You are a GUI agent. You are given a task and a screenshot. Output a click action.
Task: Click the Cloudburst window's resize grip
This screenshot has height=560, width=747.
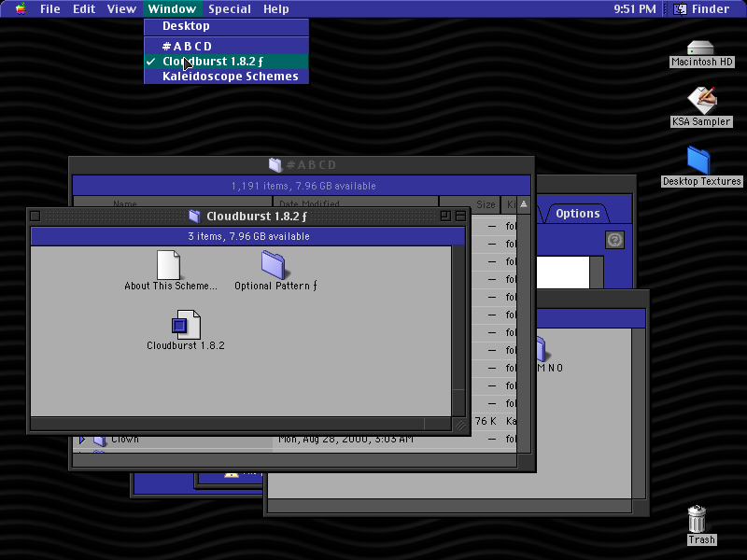pos(460,426)
